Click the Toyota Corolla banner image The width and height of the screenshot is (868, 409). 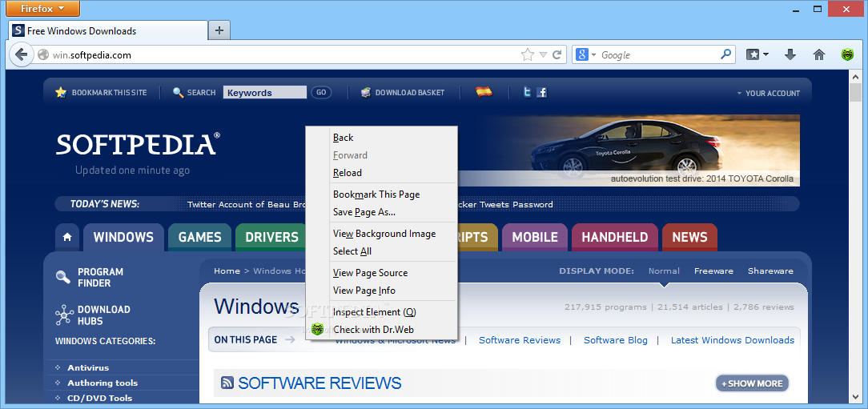pos(637,150)
